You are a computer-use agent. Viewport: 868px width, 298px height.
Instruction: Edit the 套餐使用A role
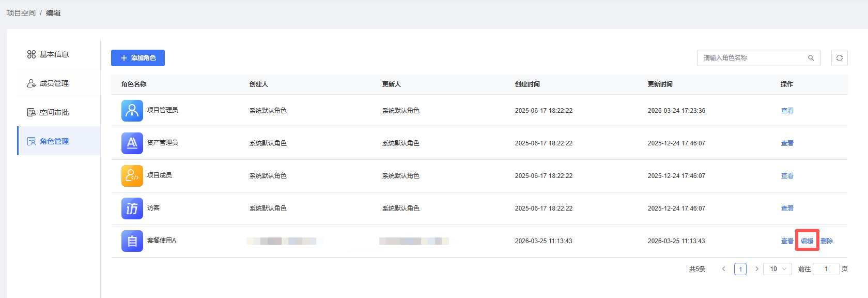click(807, 241)
